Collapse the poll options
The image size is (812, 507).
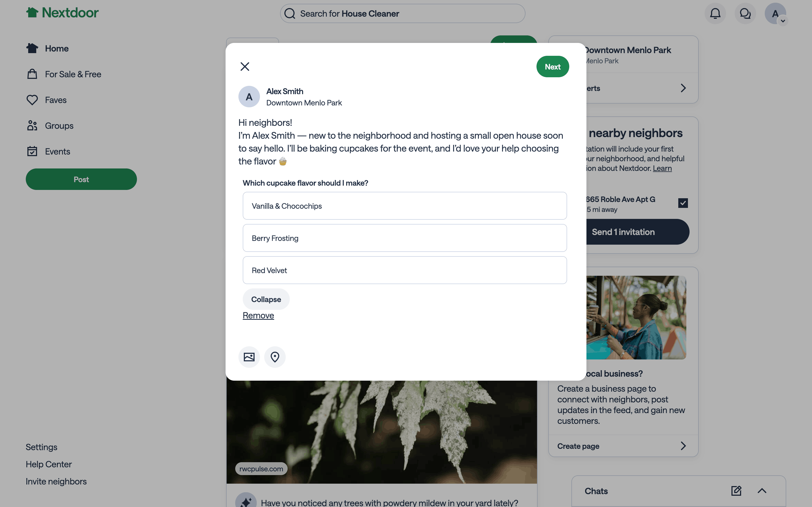(x=266, y=299)
